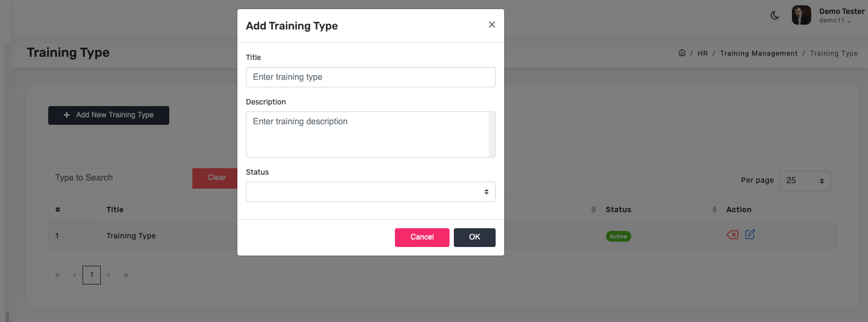Expand demo11 user menu
The height and width of the screenshot is (322, 868).
click(x=835, y=20)
